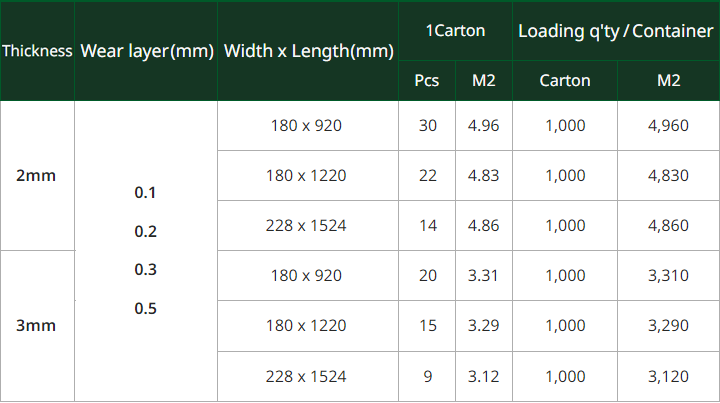Select the 3,290 container M2 cell
Viewport: 720px width, 403px height.
pos(668,326)
